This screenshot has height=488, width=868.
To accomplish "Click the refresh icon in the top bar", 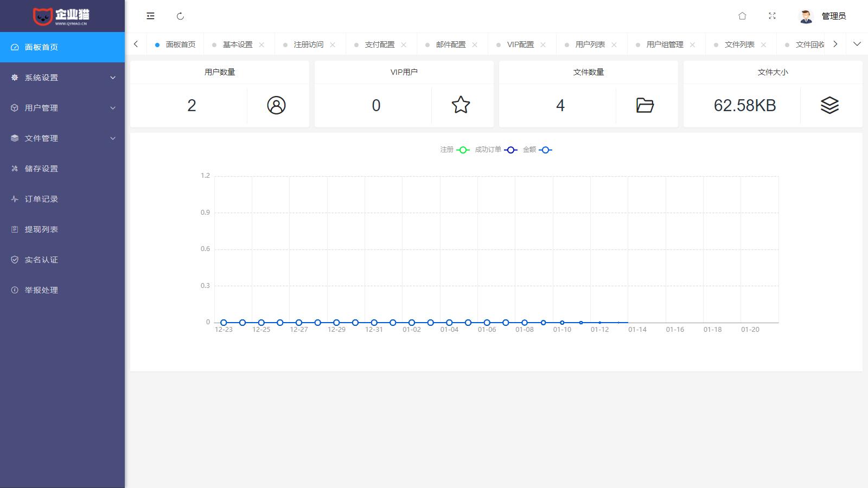I will [181, 16].
